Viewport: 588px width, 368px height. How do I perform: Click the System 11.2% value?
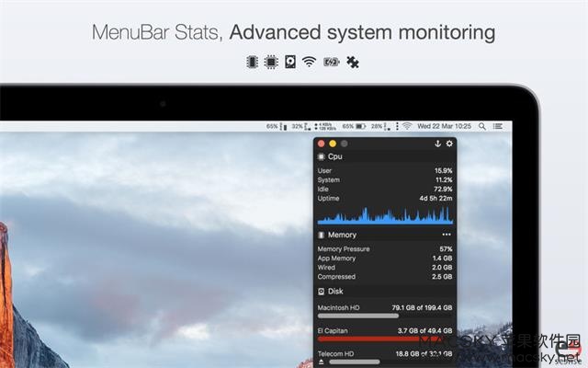pyautogui.click(x=444, y=180)
